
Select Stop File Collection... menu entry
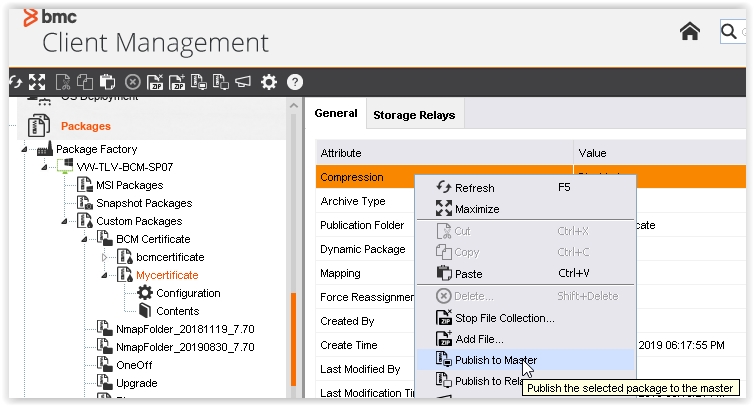(504, 318)
